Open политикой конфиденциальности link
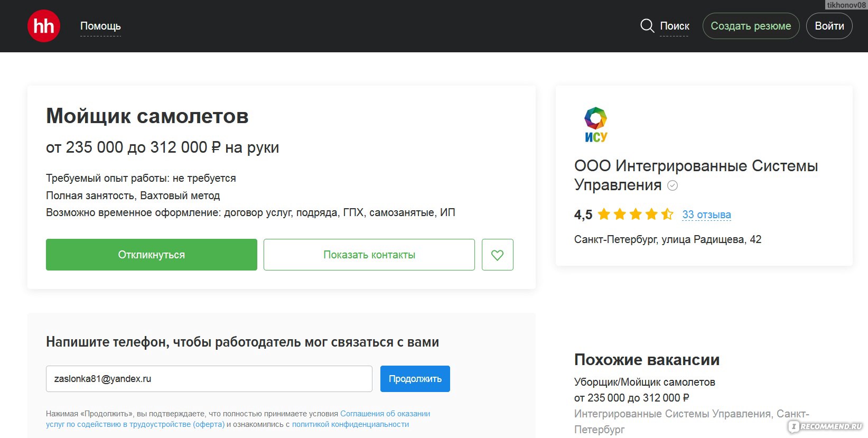868x438 pixels. [x=351, y=424]
